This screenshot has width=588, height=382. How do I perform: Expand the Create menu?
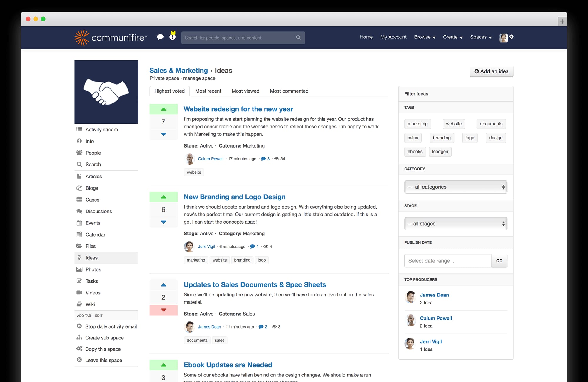(453, 37)
